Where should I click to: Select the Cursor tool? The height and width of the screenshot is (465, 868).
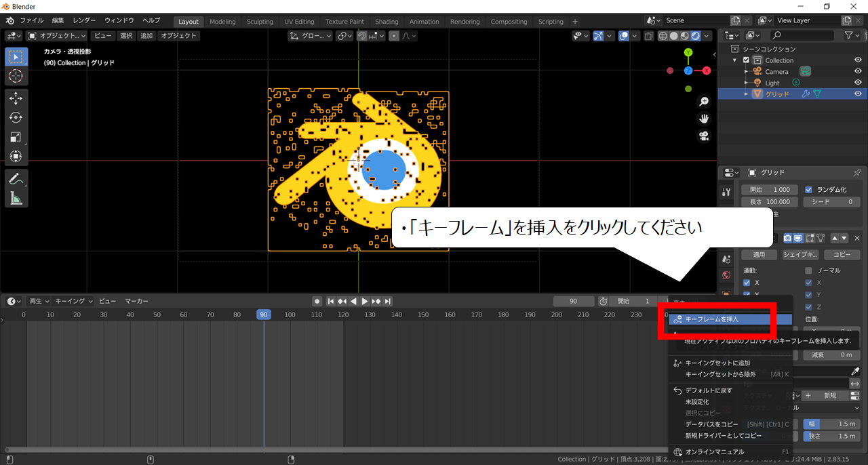(x=16, y=77)
